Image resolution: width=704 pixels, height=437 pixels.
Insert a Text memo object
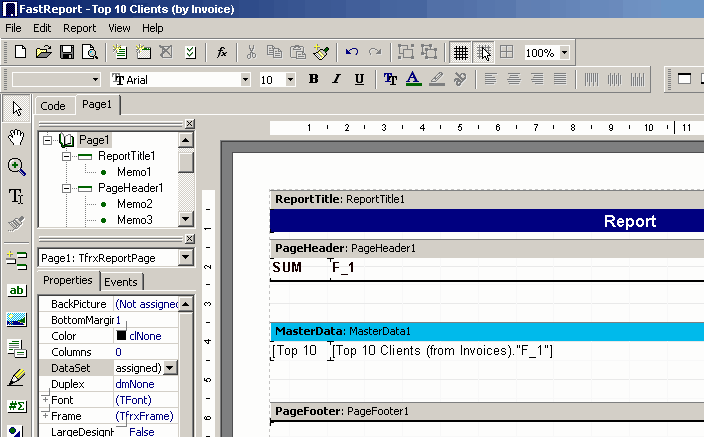(16, 290)
